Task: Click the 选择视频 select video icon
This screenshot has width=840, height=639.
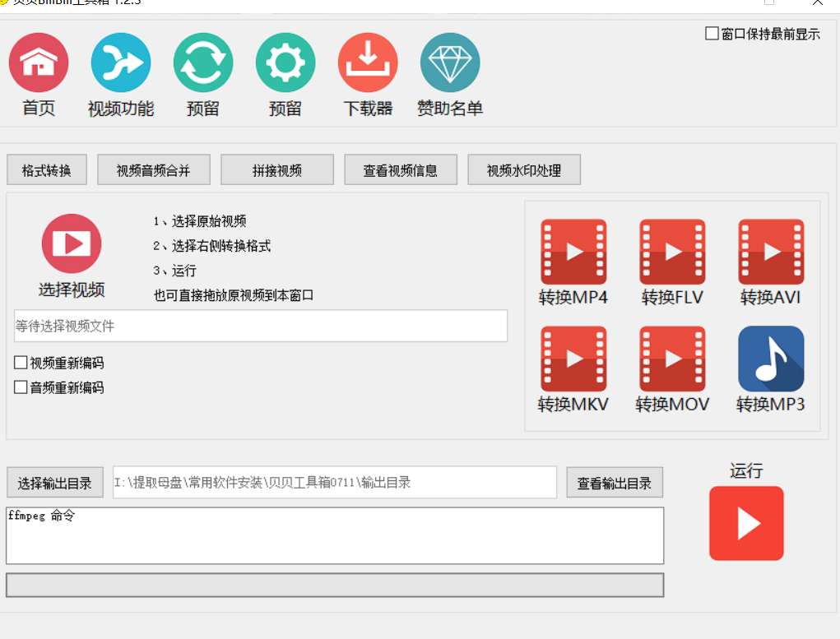Action: tap(72, 243)
